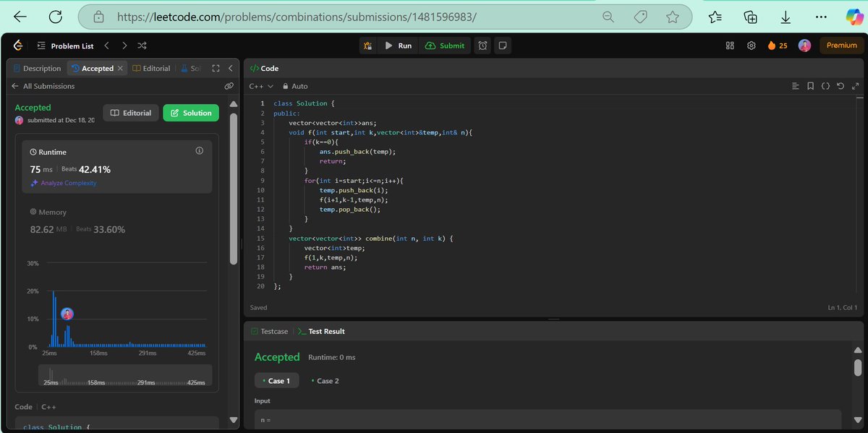Click the zoom out magnifier in address bar
Viewport: 868px width, 433px height.
[608, 16]
